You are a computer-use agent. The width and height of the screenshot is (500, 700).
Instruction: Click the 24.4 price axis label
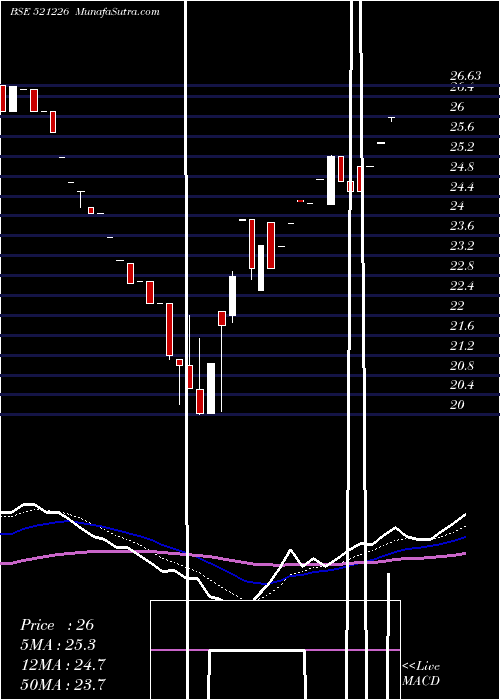(x=462, y=187)
